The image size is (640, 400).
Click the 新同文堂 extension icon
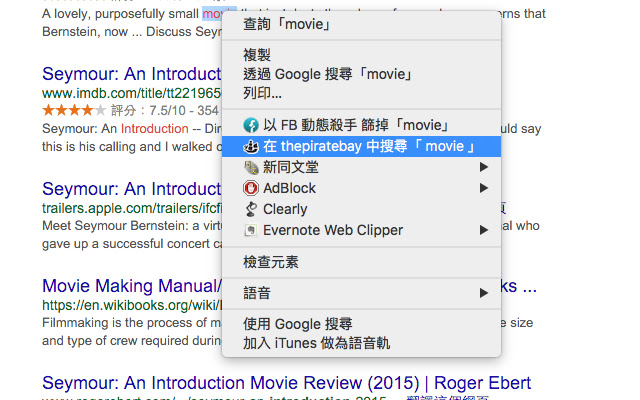pyautogui.click(x=252, y=167)
